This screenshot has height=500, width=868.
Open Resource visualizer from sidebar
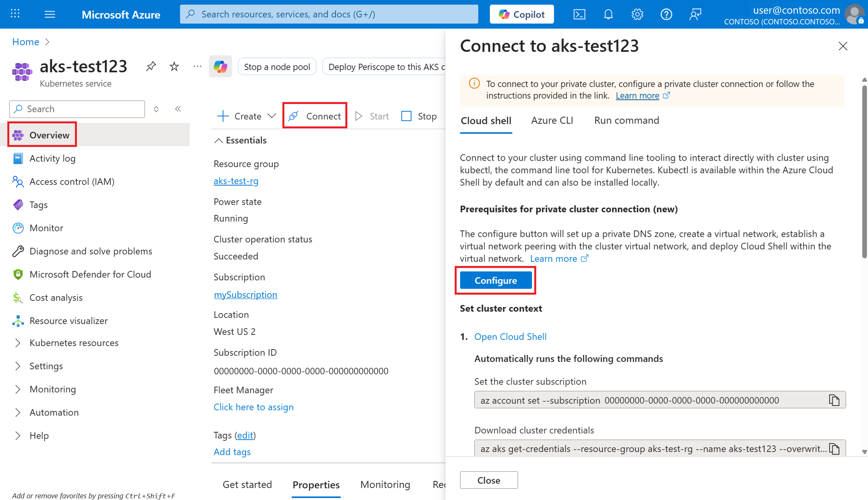(x=68, y=320)
